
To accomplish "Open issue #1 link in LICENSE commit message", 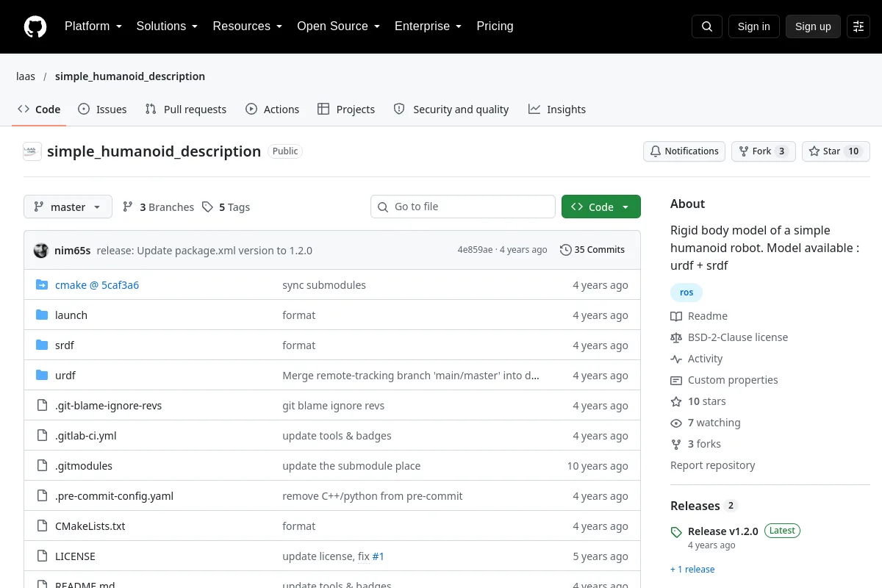I will [x=379, y=556].
